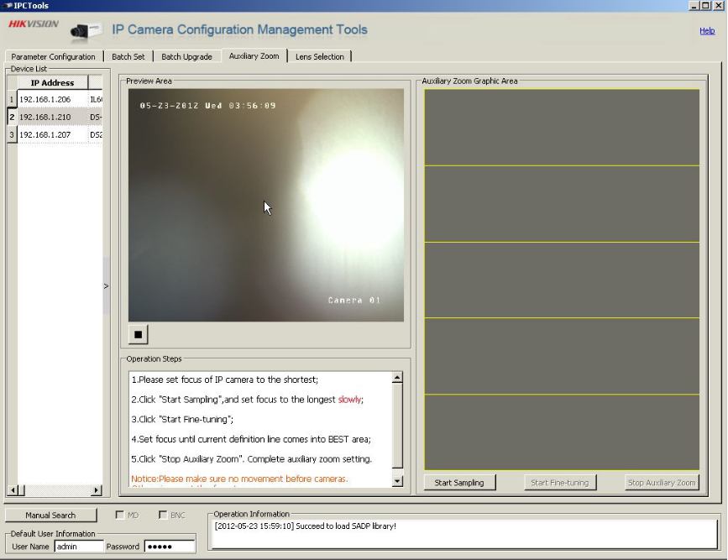Open the Lens Selection tab
This screenshot has height=560, width=728.
[x=319, y=56]
